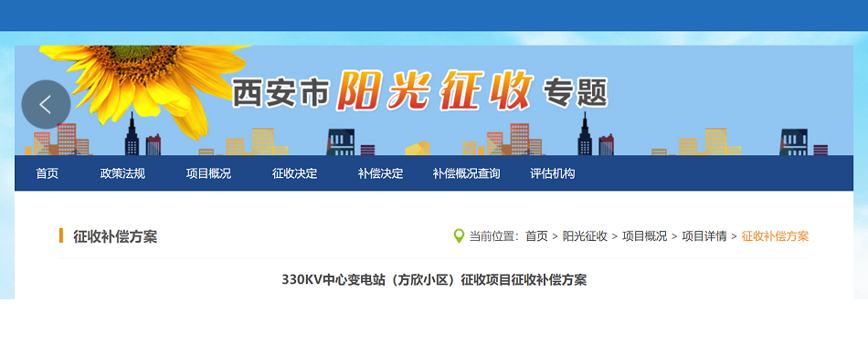Click the 项目详情 breadcrumb link
The width and height of the screenshot is (868, 344).
(704, 236)
